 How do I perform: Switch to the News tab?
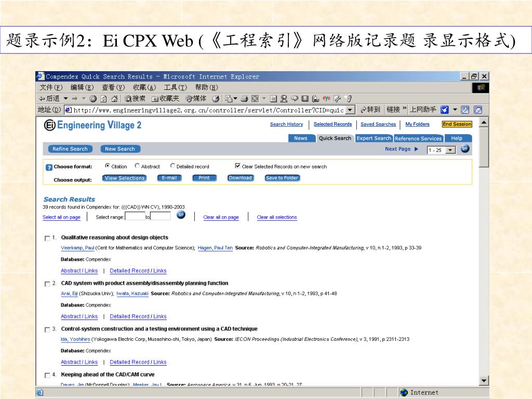coord(301,138)
